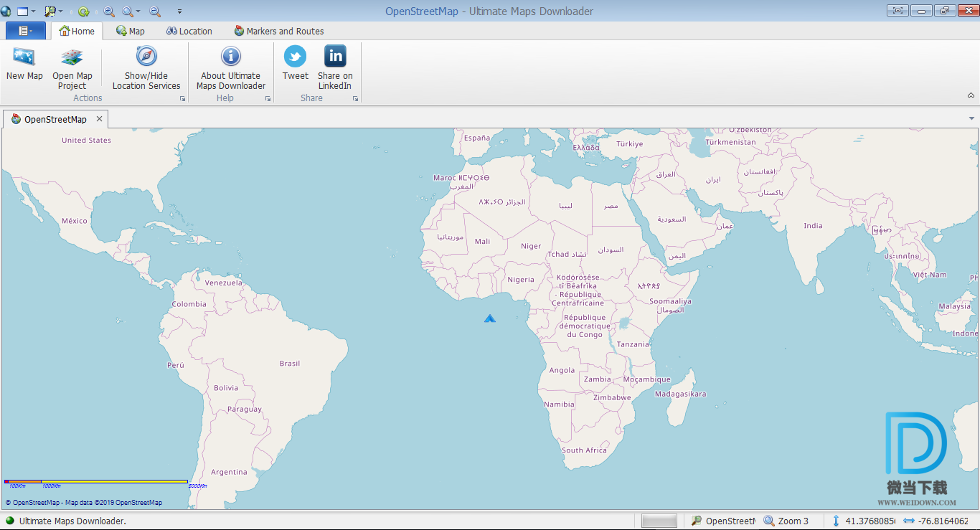
Task: Click the blue location marker on the map
Action: [490, 318]
